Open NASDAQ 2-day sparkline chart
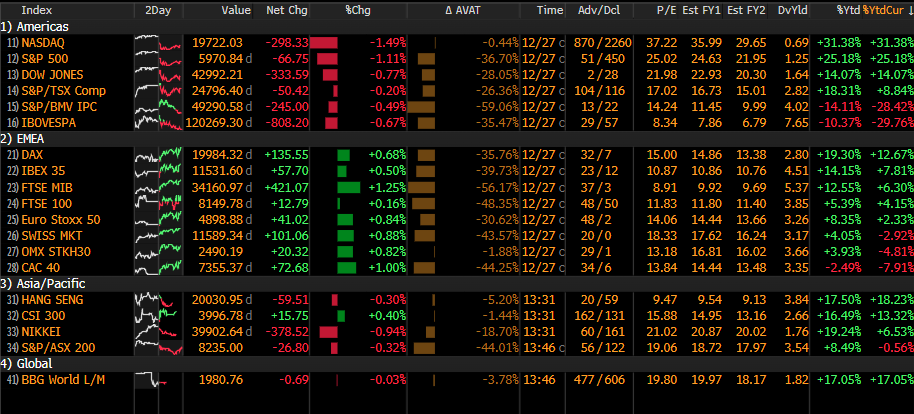This screenshot has width=914, height=414. [159, 43]
